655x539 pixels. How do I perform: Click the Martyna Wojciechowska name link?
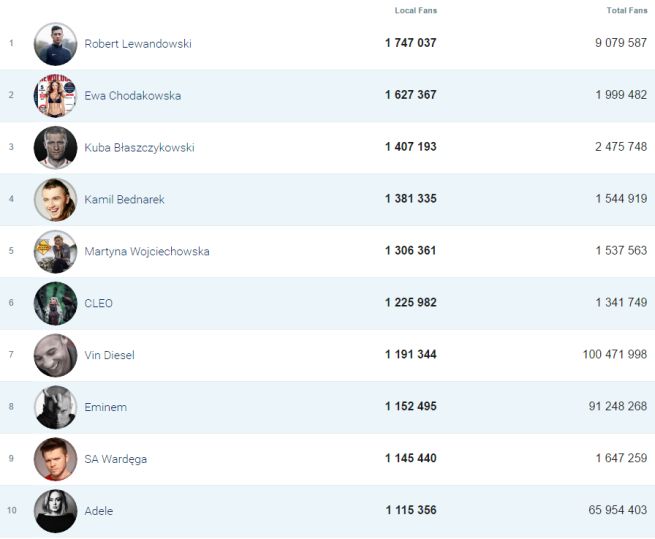pyautogui.click(x=147, y=252)
